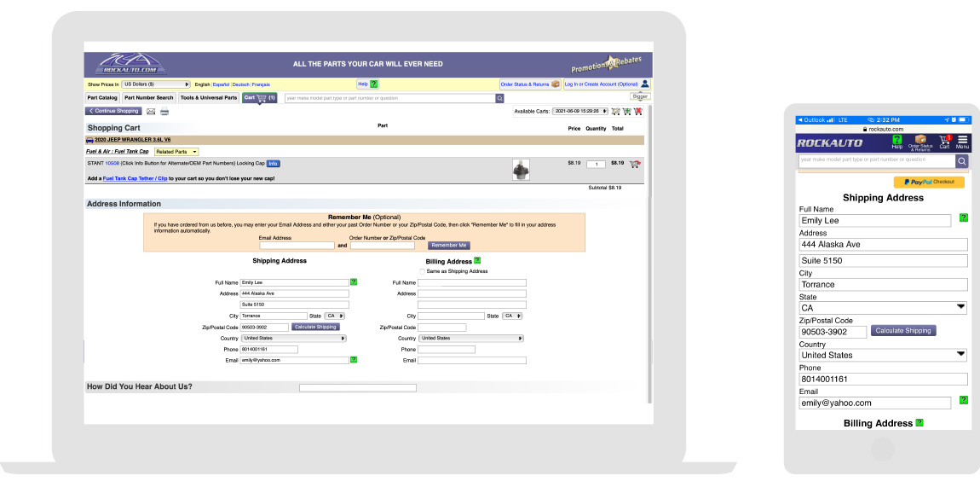Click the Remember Me Email Address field
The height and width of the screenshot is (493, 980).
pyautogui.click(x=297, y=246)
